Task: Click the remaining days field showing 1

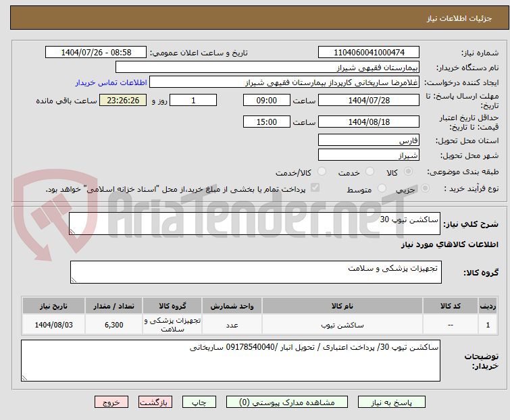Action: coord(193,100)
